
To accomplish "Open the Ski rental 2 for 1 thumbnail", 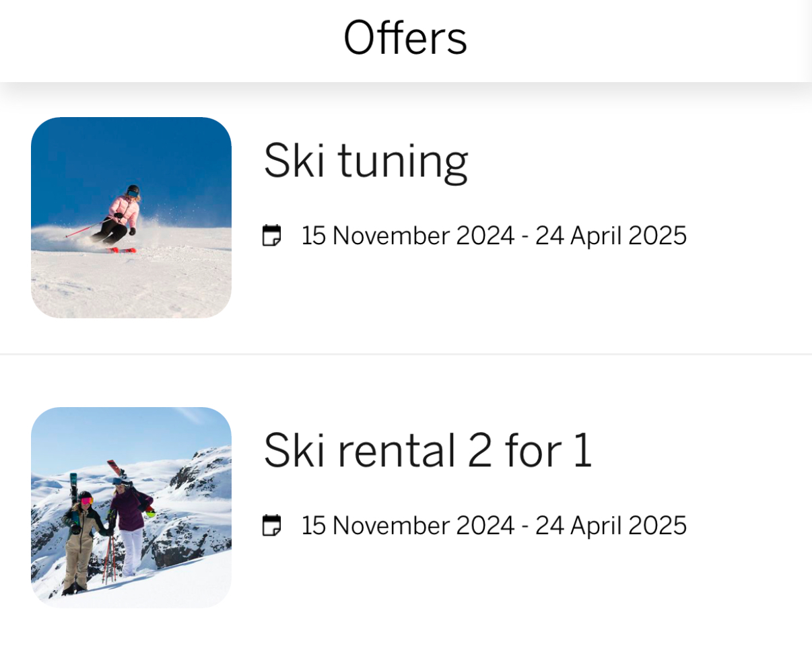I will (x=131, y=507).
